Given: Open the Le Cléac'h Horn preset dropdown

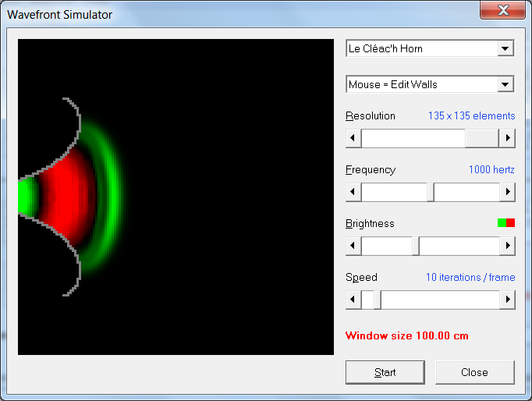Looking at the screenshot, I should [430, 48].
